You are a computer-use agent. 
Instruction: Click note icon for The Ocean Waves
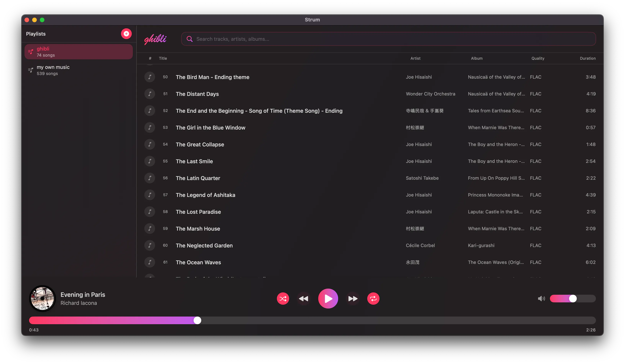(x=150, y=262)
